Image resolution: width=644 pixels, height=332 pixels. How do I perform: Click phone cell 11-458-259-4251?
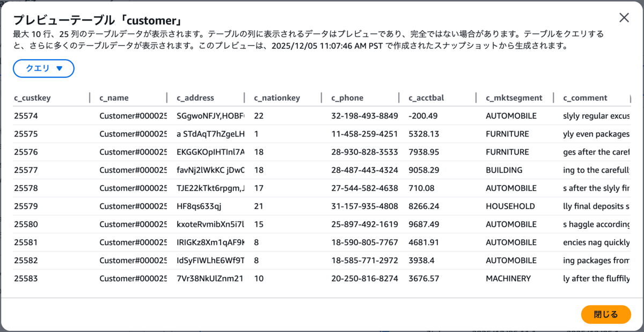(365, 134)
